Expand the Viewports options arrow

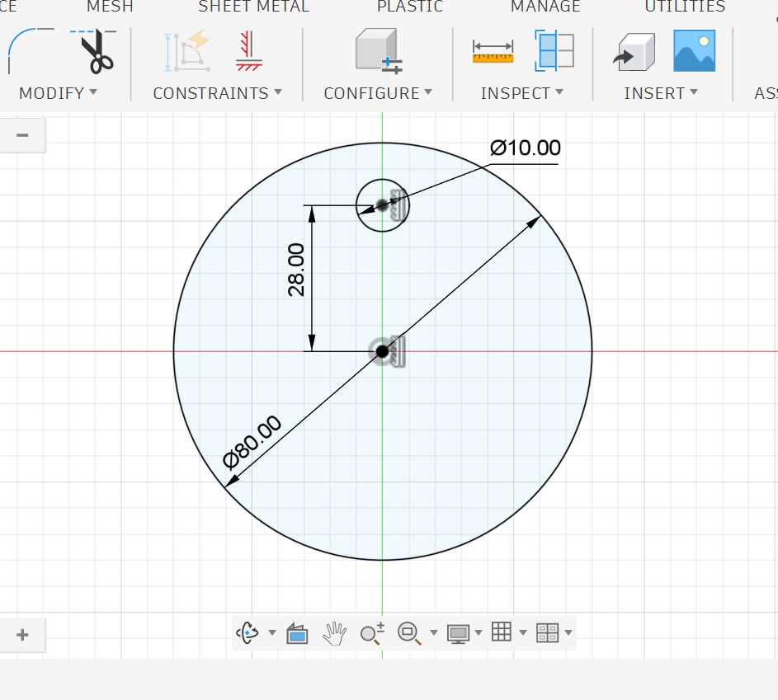pos(568,632)
